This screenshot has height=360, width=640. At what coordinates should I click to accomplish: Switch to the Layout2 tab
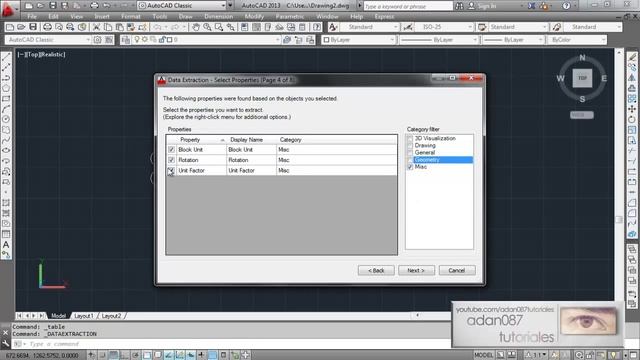(111, 316)
